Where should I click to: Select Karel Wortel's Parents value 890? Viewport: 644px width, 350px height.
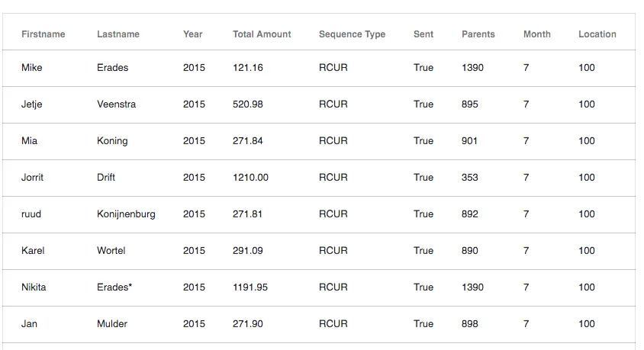point(470,251)
